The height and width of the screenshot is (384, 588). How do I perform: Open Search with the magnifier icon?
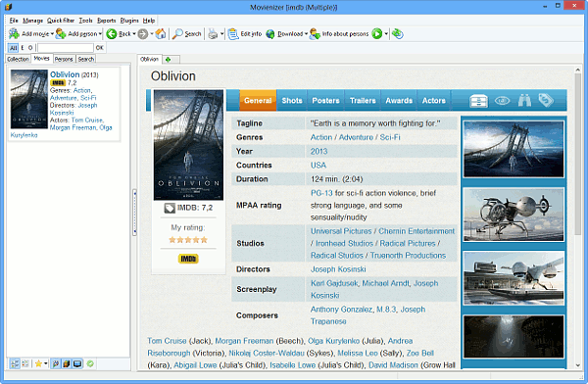pos(177,33)
